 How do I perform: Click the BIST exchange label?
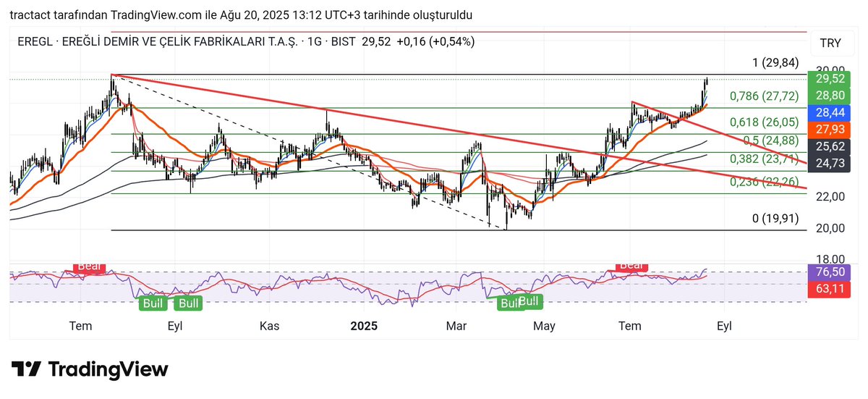[344, 42]
